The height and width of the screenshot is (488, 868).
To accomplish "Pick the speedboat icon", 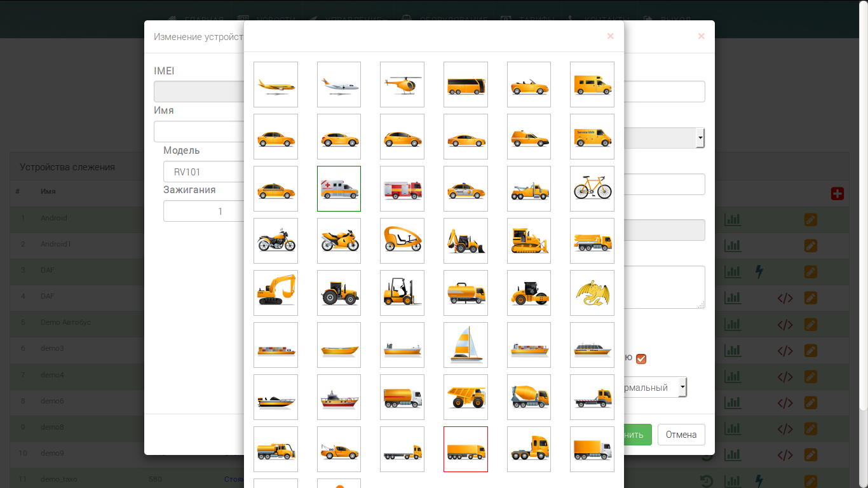I will pyautogui.click(x=276, y=397).
